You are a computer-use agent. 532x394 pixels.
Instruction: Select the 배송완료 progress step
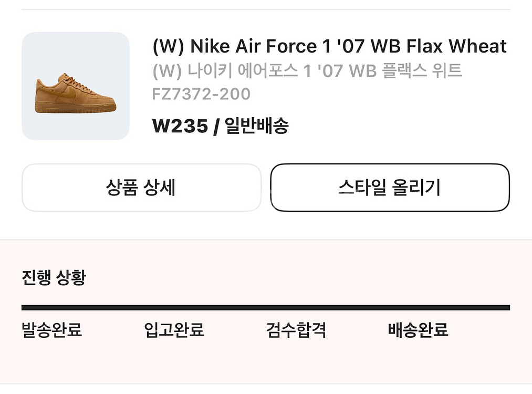point(418,329)
